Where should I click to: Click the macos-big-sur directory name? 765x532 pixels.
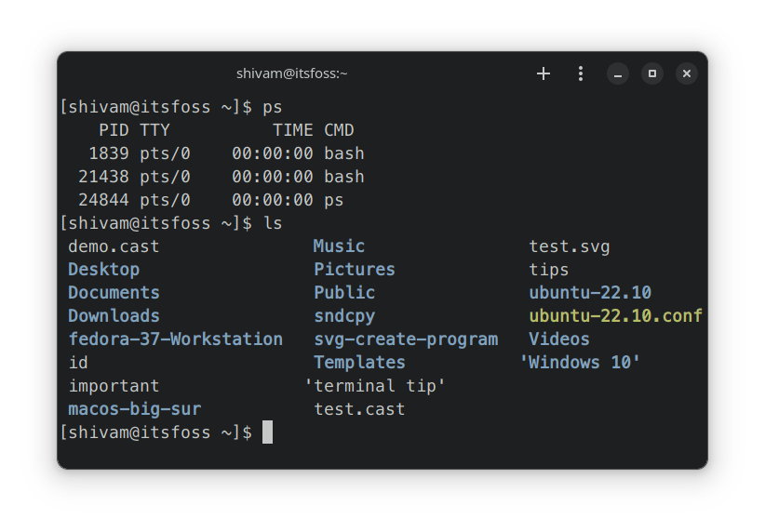pos(134,409)
